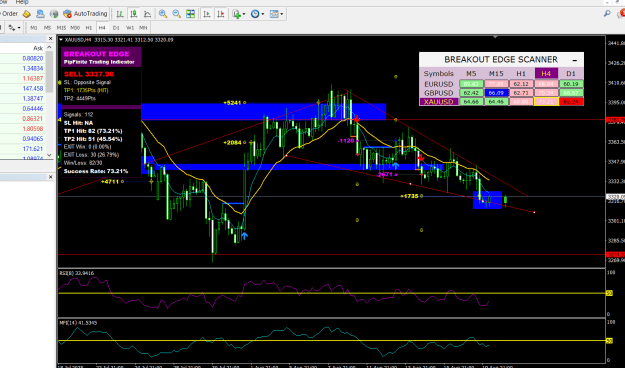Zoom out of the chart
625x368 pixels.
[177, 14]
